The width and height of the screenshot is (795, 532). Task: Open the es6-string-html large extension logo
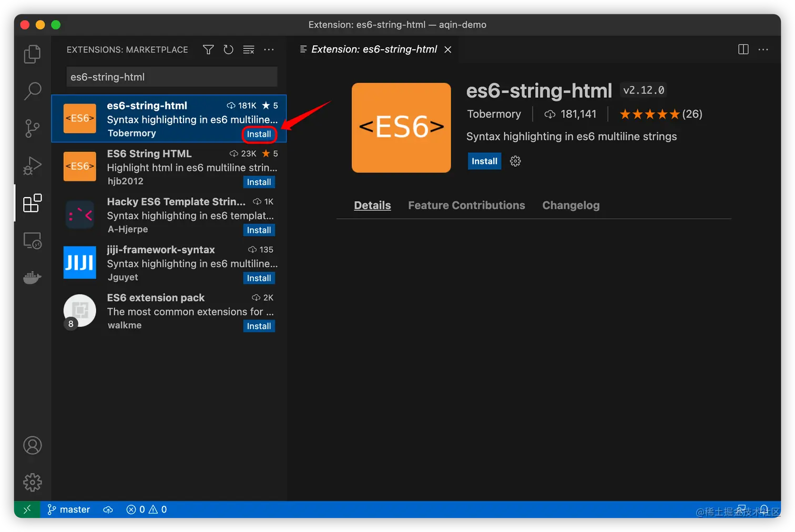click(x=401, y=128)
